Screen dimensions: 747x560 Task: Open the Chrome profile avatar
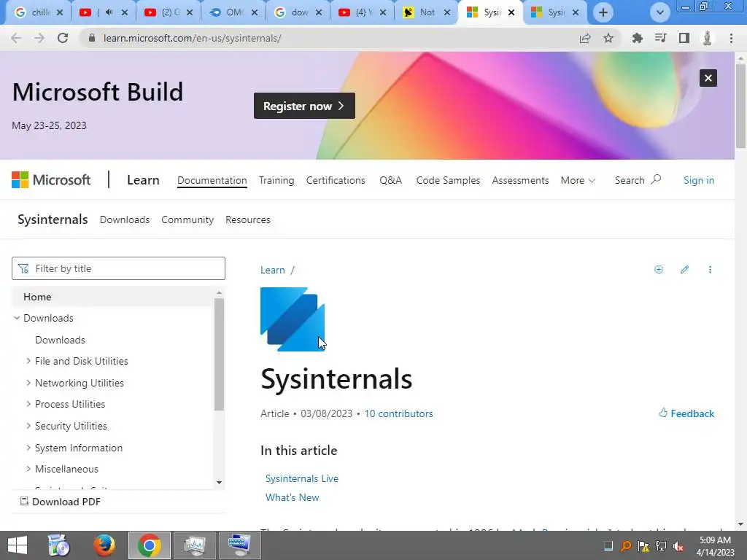tap(708, 38)
